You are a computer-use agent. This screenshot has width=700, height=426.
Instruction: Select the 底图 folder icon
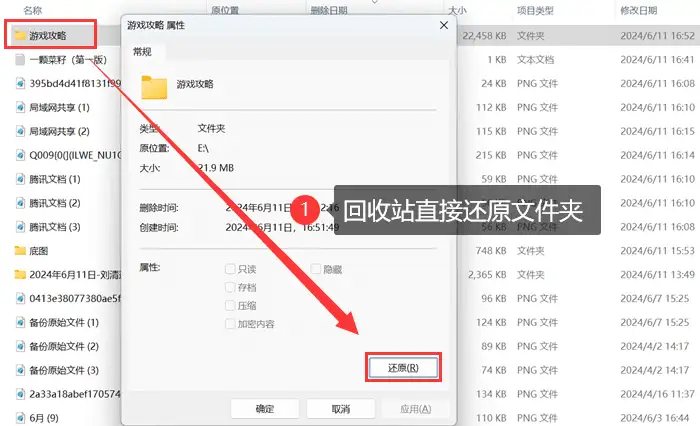click(20, 251)
